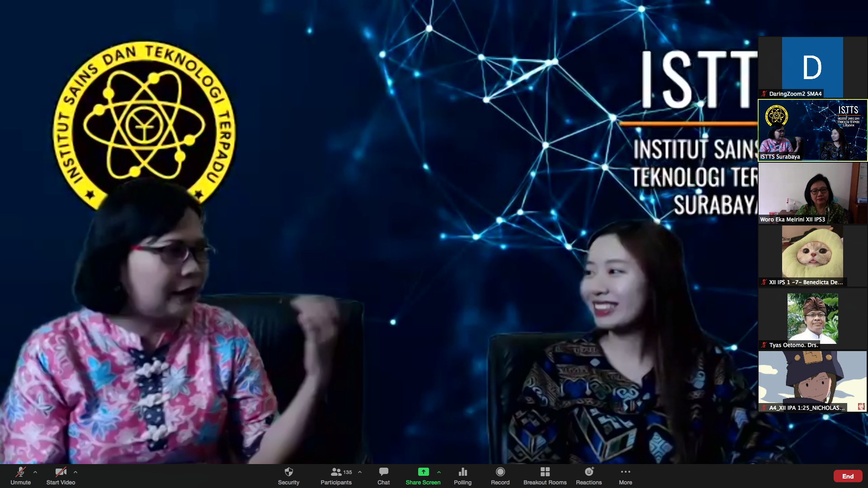Select XII IPS 1 -7- Benedicta participant tile

pos(812,256)
